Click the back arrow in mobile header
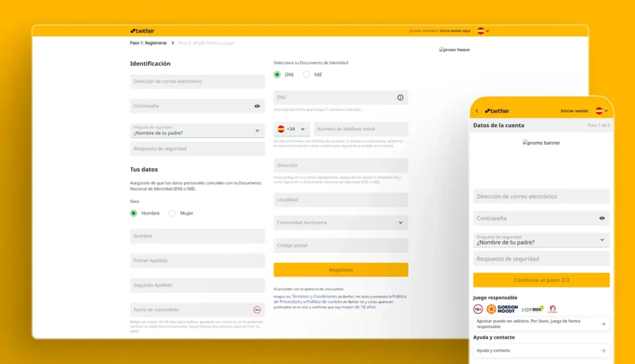 point(477,111)
